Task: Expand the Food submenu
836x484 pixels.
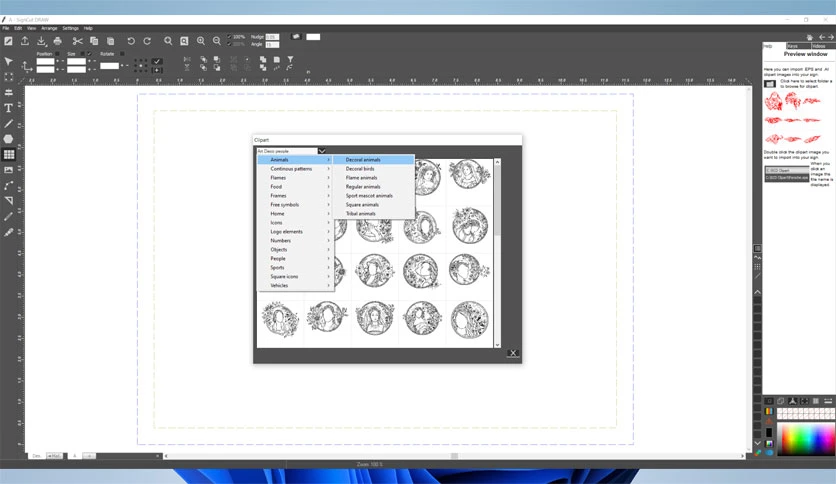Action: coord(295,187)
